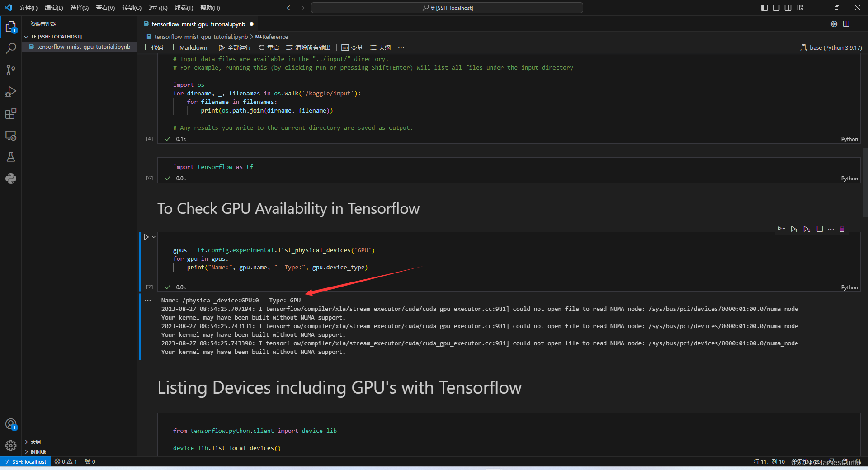This screenshot has width=868, height=470.
Task: Toggle the primary side bar
Action: coord(764,8)
